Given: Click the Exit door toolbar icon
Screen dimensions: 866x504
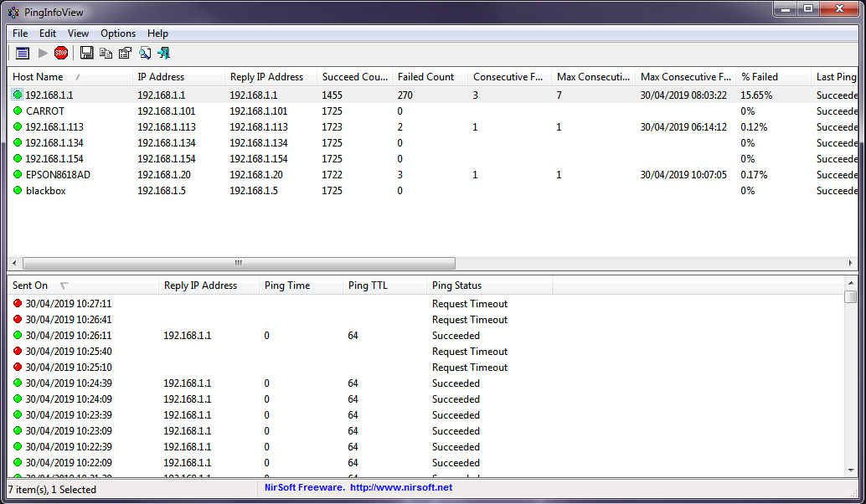Looking at the screenshot, I should coord(163,53).
